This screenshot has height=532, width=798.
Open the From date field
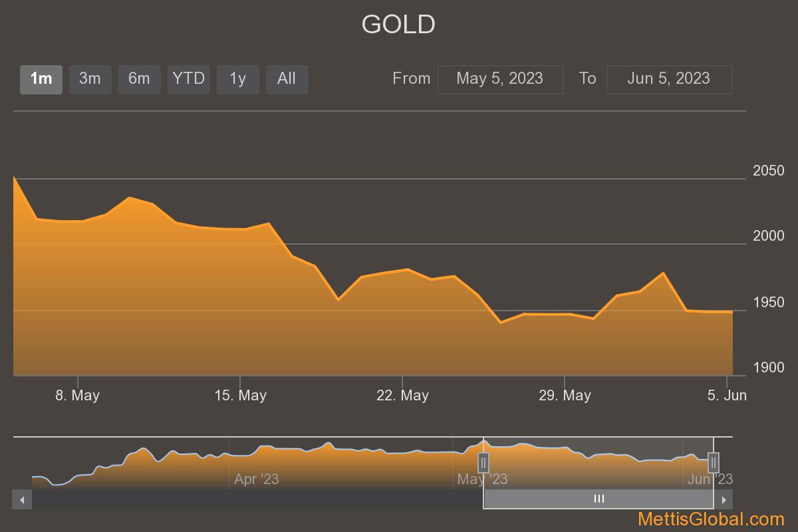pyautogui.click(x=500, y=79)
